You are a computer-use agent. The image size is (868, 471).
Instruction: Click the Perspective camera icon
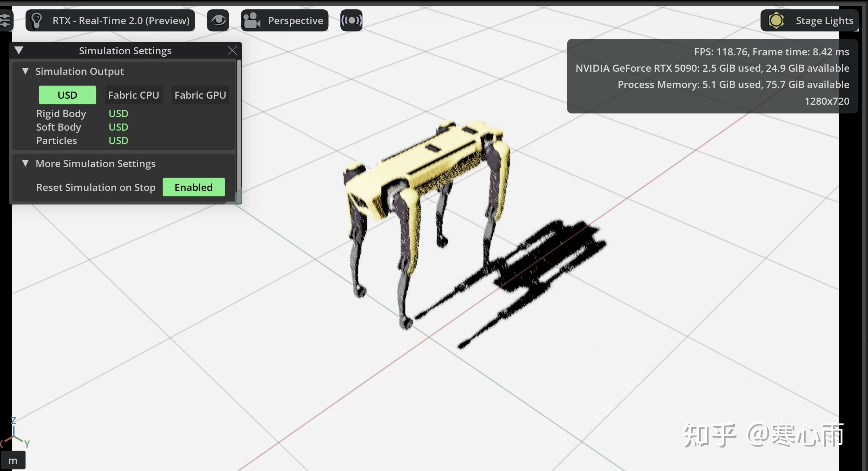click(252, 21)
